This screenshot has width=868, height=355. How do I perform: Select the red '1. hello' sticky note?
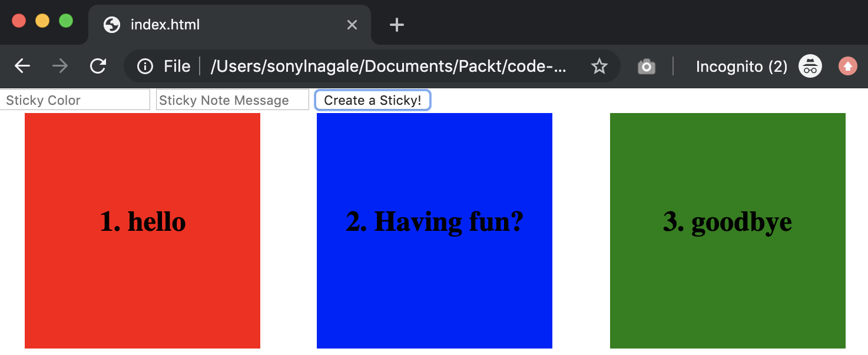[143, 230]
